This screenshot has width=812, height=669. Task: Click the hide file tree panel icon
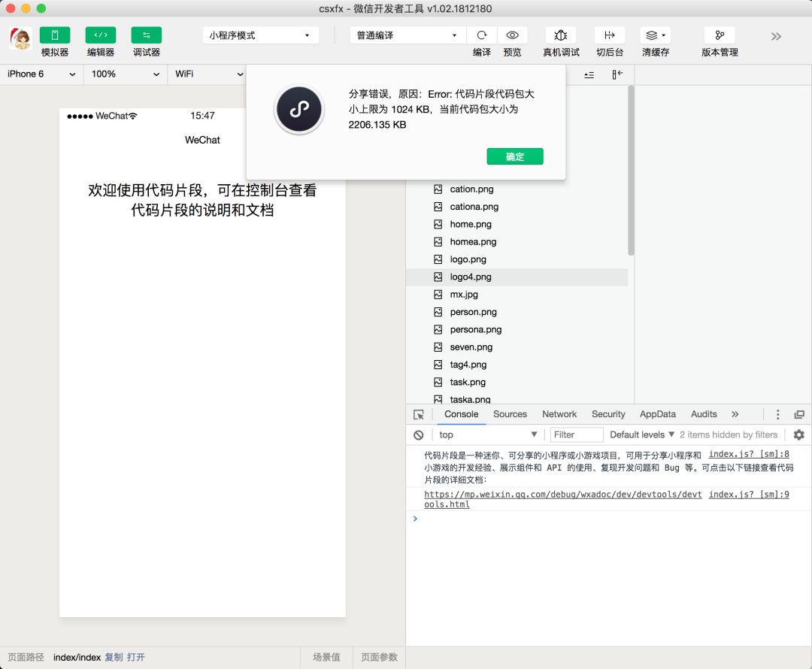617,74
